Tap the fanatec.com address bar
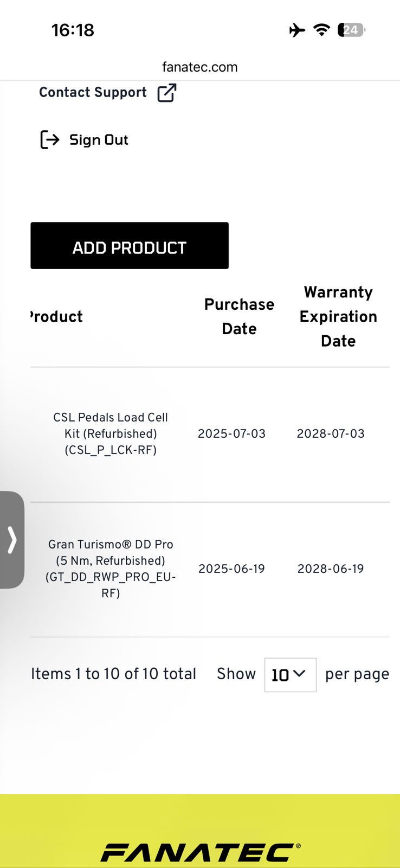Image resolution: width=400 pixels, height=868 pixels. [200, 67]
